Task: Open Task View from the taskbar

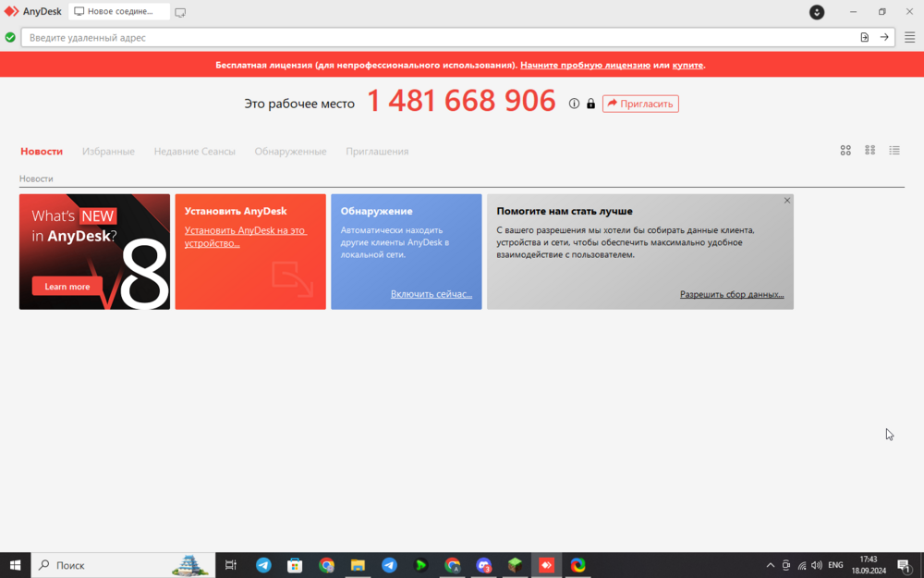Action: pyautogui.click(x=231, y=565)
